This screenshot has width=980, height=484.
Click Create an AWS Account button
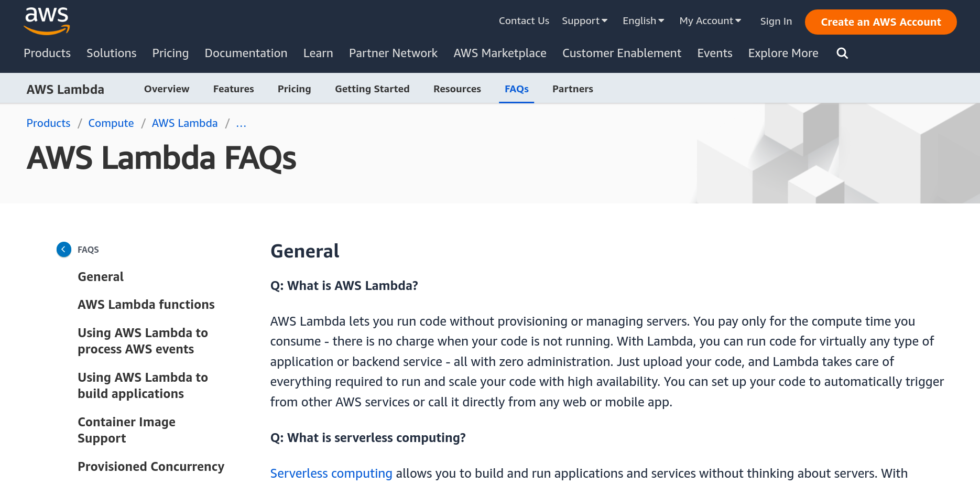tap(880, 22)
